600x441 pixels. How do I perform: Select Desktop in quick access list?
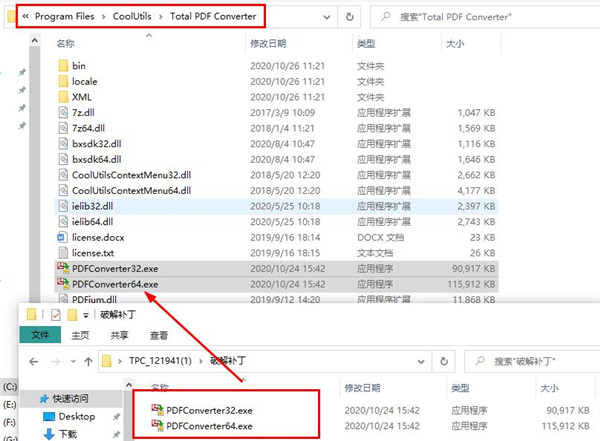tap(77, 416)
